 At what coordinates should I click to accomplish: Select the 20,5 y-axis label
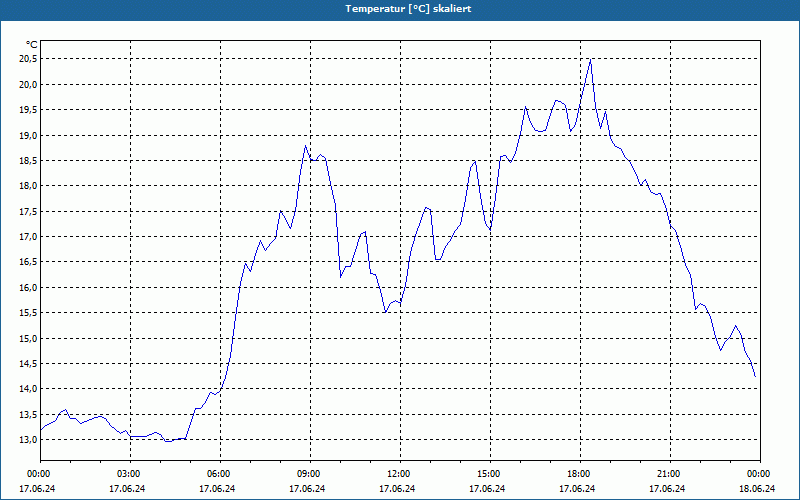click(29, 59)
